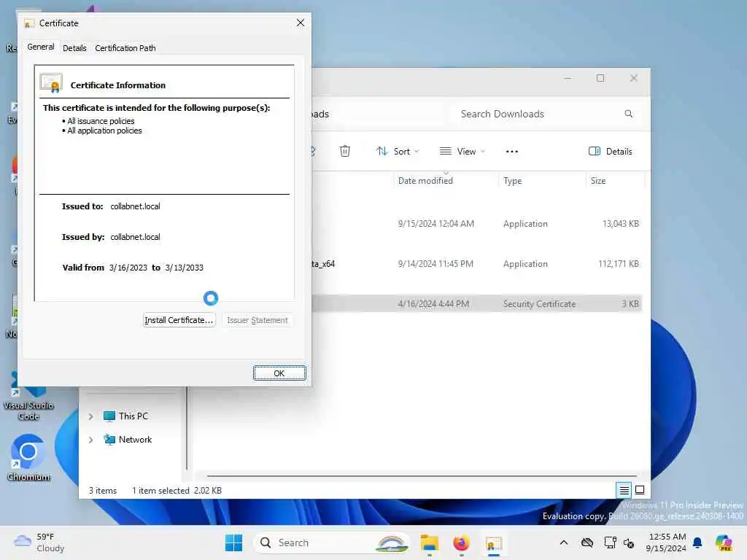Screen dimensions: 747x560
Task: Select the 112,171 KB Application row
Action: tap(476, 264)
